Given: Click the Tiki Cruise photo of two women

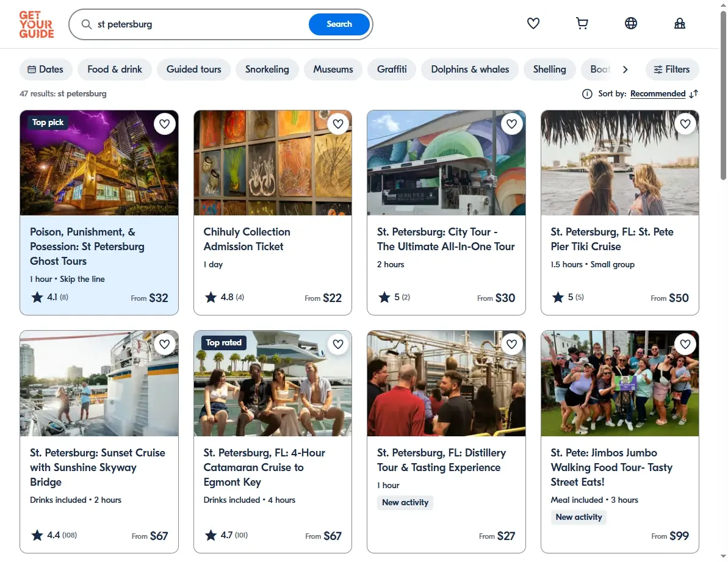Looking at the screenshot, I should tap(620, 163).
